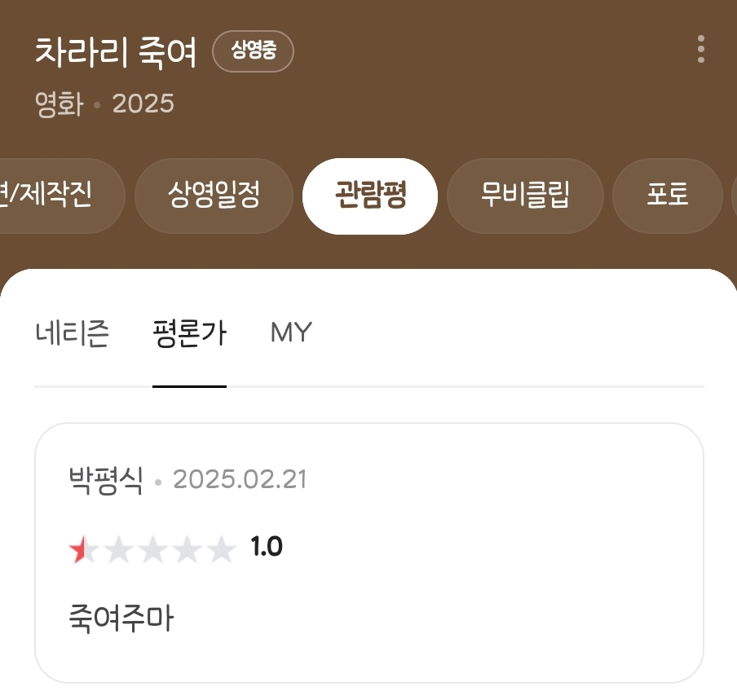This screenshot has width=737, height=700.
Task: Show 네티즌 reviews
Action: coord(72,333)
